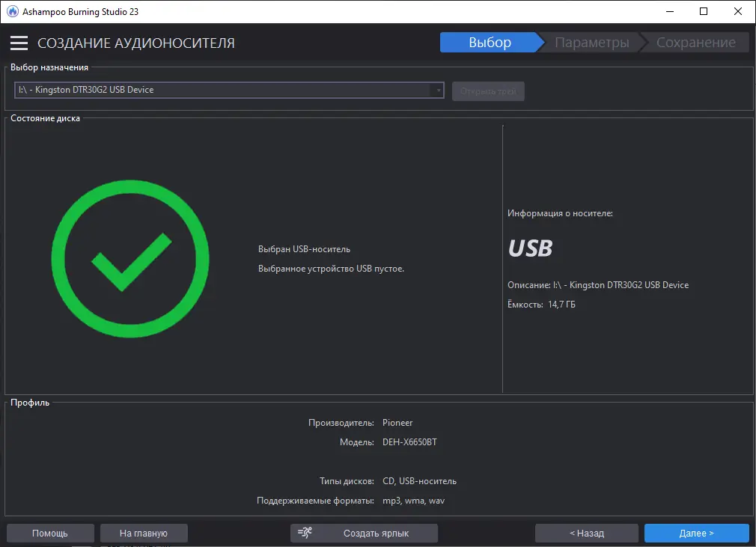Viewport: 756px width, 547px height.
Task: Click the large USB media label
Action: [531, 248]
